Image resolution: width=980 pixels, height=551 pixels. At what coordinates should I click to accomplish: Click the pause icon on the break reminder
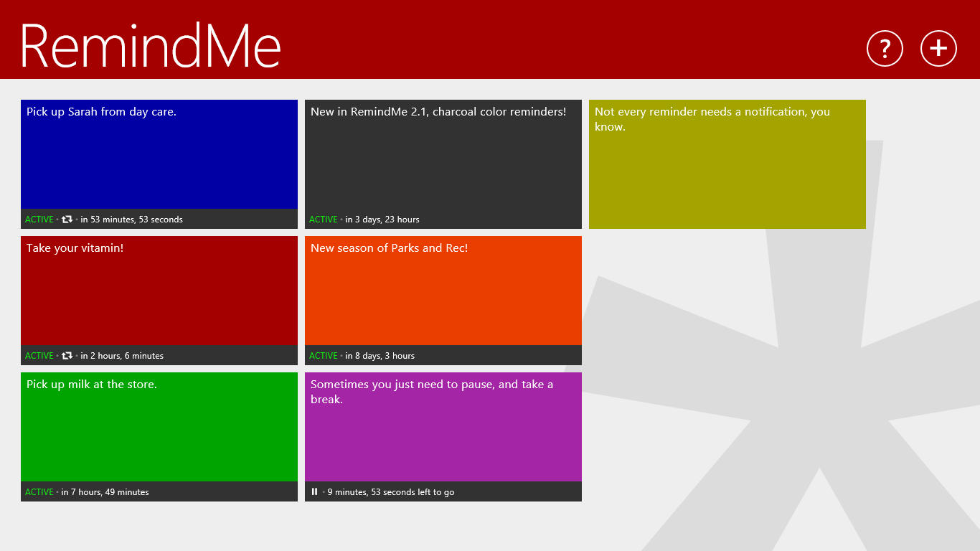315,491
